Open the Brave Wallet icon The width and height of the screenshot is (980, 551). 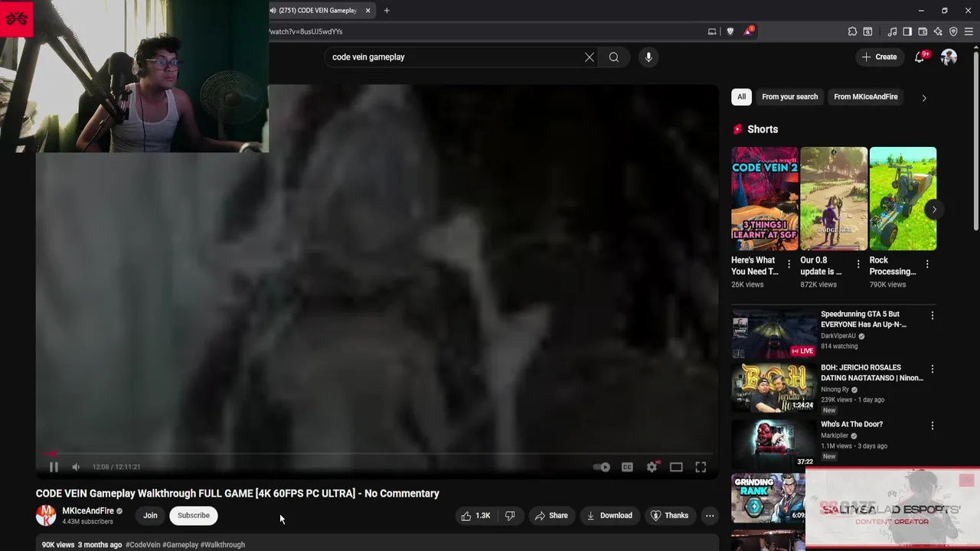923,31
